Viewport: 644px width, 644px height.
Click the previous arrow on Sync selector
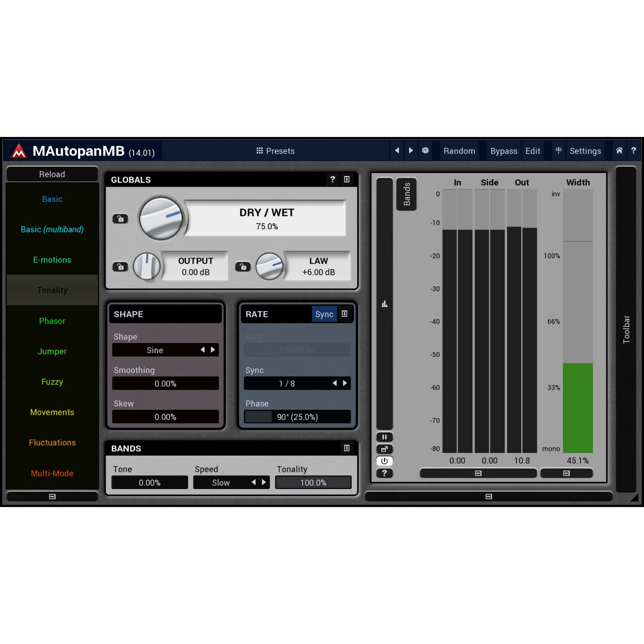334,383
